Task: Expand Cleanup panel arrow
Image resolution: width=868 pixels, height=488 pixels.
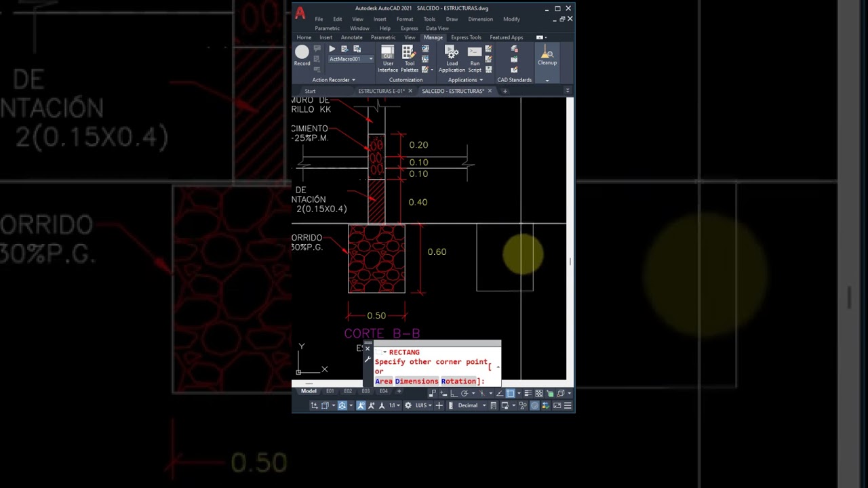Action: pos(547,81)
